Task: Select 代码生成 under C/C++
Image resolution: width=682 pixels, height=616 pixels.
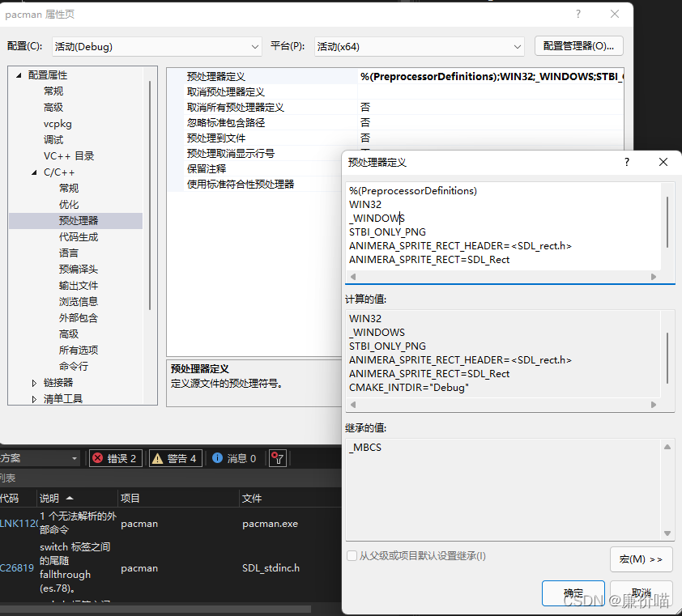Action: (x=79, y=237)
